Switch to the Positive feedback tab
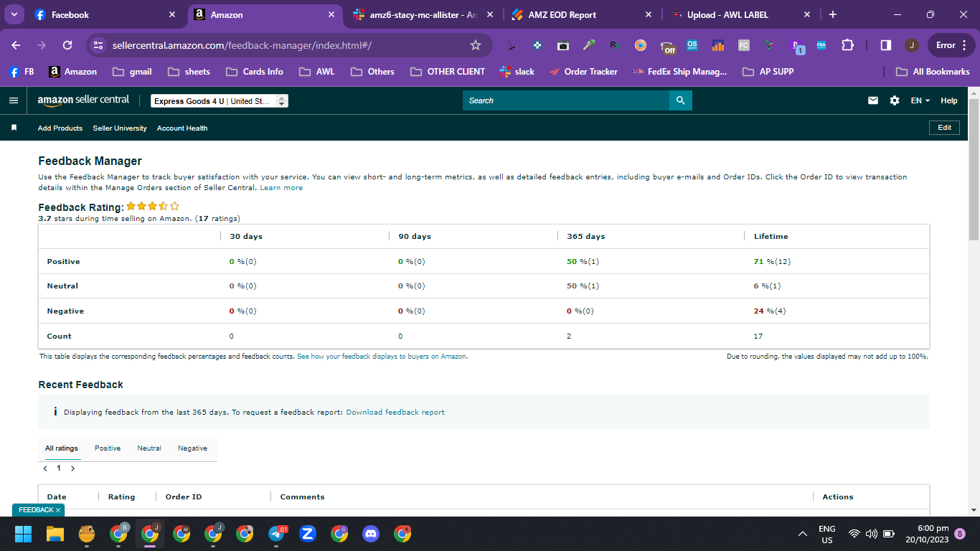Image resolution: width=980 pixels, height=551 pixels. [108, 448]
